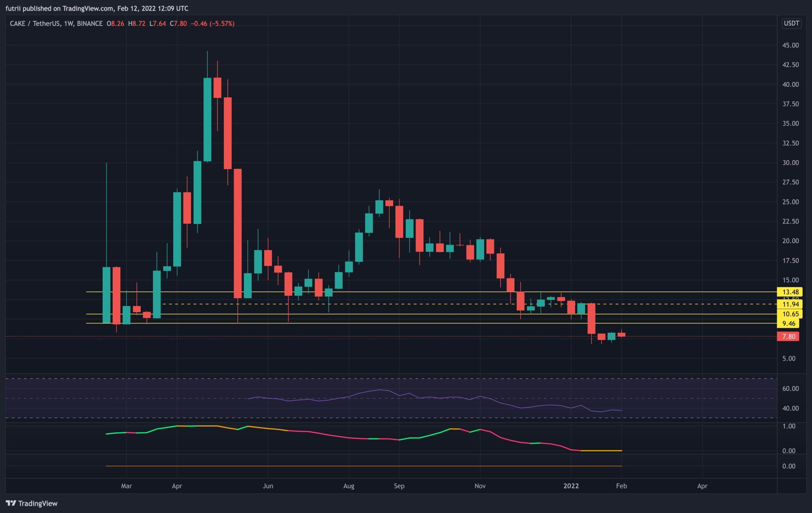Click the Sep label on time axis

[399, 486]
